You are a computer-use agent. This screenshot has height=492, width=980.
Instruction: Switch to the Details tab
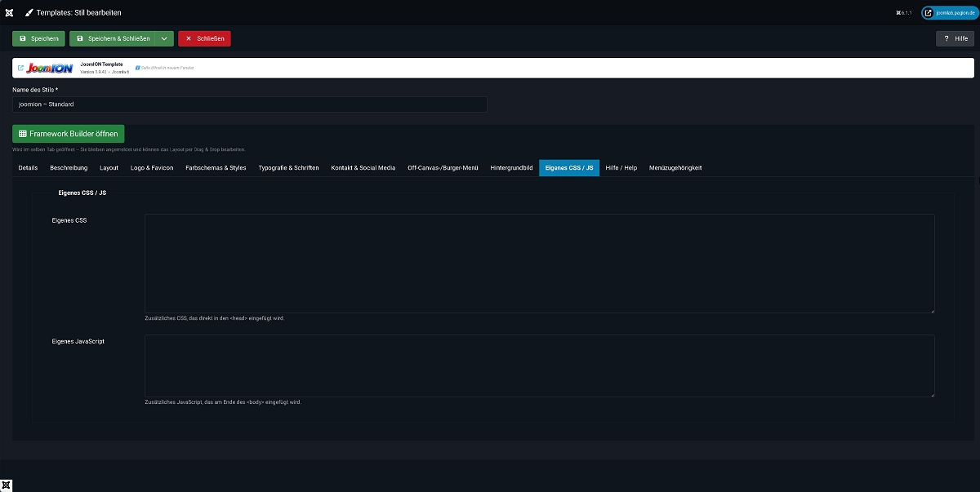point(28,168)
